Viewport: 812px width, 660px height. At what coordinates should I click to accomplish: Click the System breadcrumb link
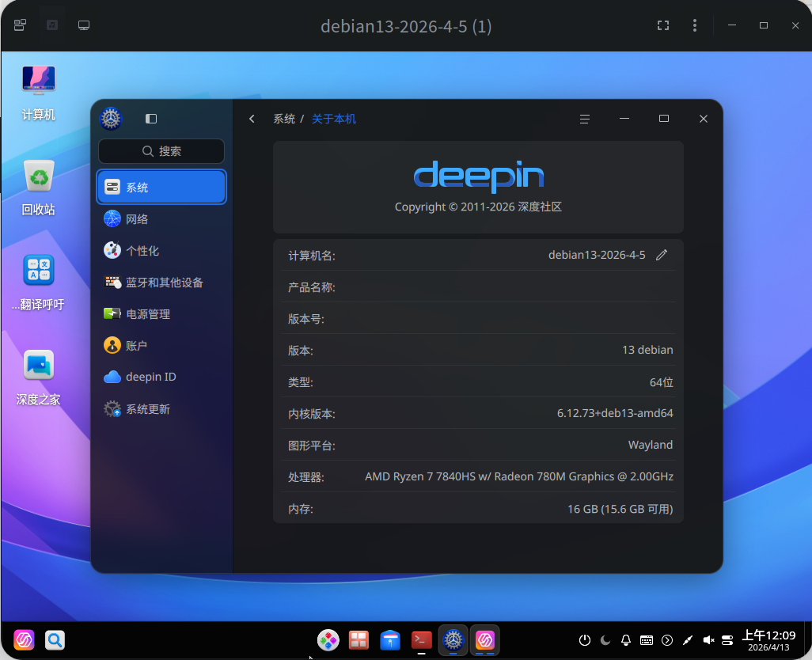284,119
